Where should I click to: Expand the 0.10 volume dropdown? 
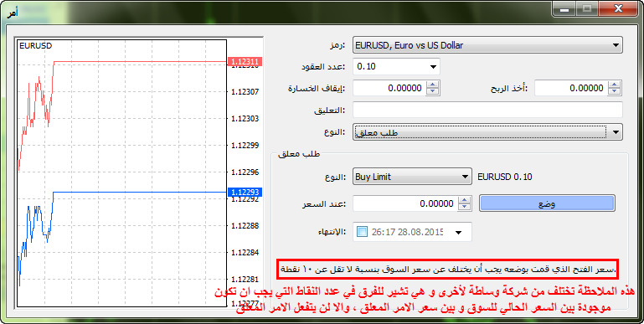pyautogui.click(x=396, y=66)
